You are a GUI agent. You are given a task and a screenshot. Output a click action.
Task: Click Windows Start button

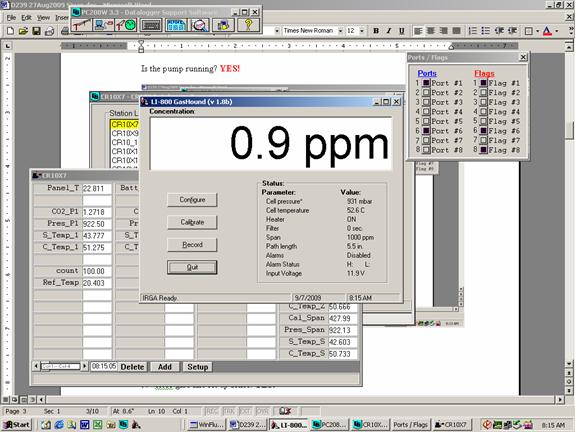pyautogui.click(x=17, y=425)
